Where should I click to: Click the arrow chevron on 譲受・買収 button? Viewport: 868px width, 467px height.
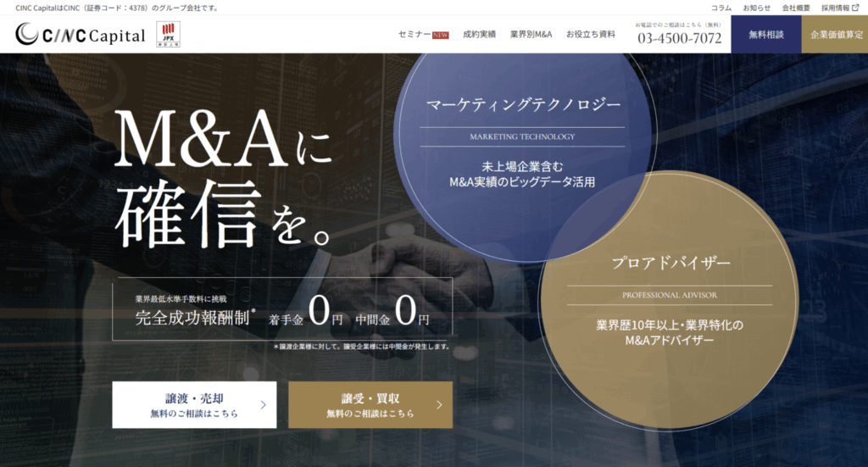439,405
